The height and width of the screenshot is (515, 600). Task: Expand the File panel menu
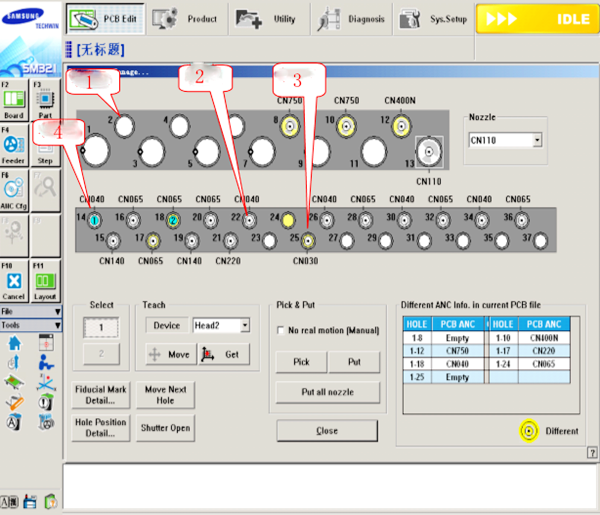click(31, 311)
